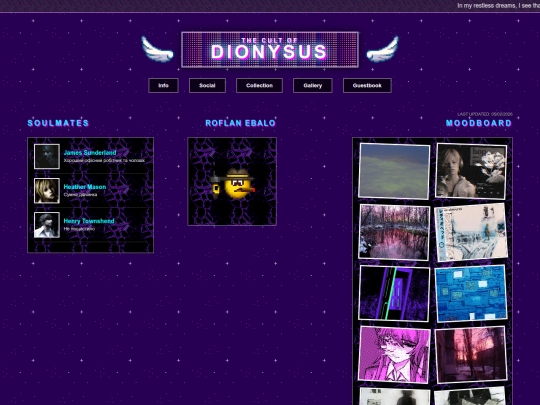The height and width of the screenshot is (405, 540).
Task: Open the Info navigation button
Action: point(163,85)
